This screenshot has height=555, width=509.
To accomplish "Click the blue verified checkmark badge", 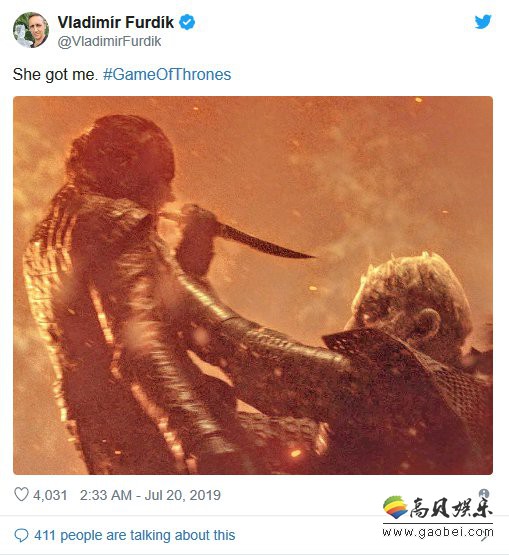I will coord(187,22).
